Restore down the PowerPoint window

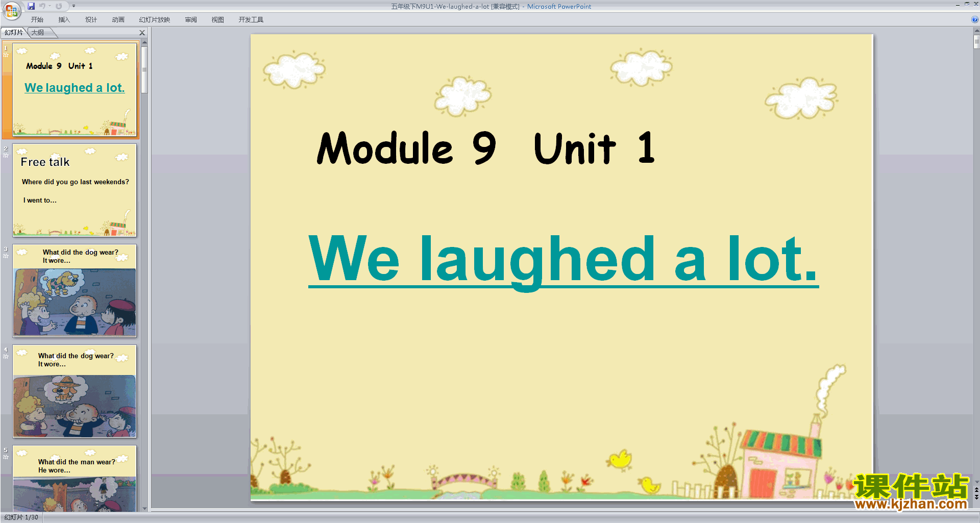pyautogui.click(x=967, y=4)
